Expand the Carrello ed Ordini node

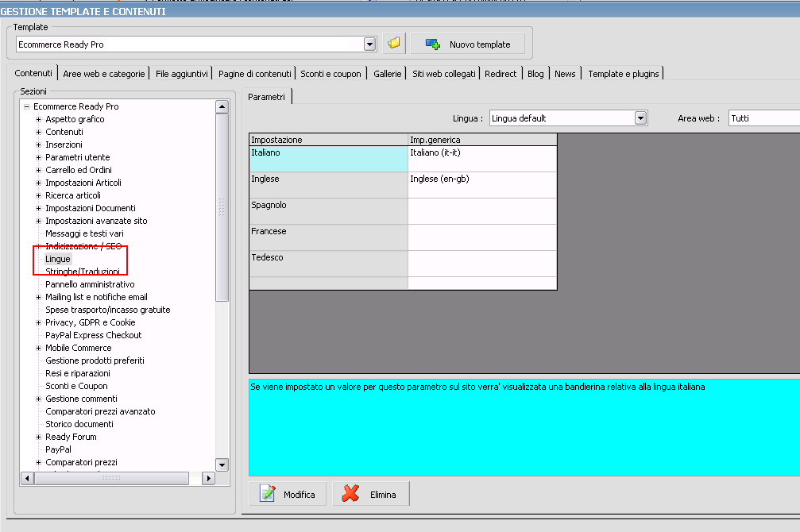[38, 170]
